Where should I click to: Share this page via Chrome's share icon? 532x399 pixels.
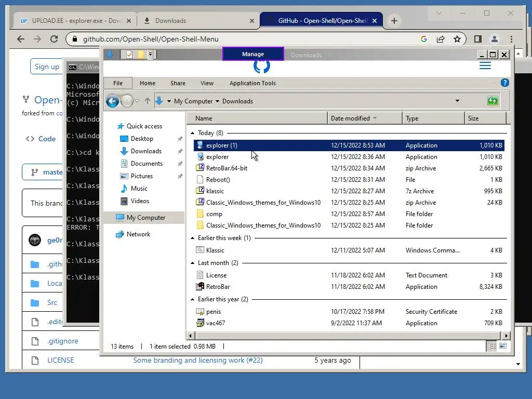click(x=441, y=39)
